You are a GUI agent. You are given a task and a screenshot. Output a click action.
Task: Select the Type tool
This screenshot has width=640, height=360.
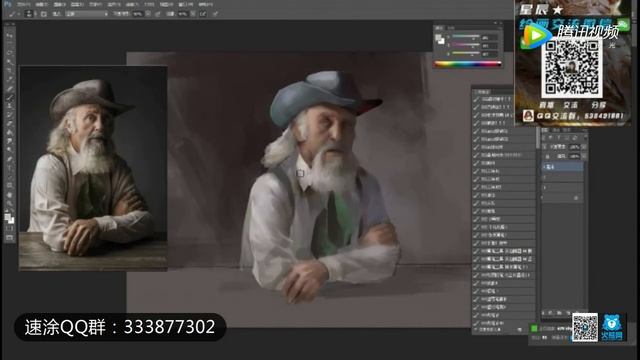click(9, 168)
